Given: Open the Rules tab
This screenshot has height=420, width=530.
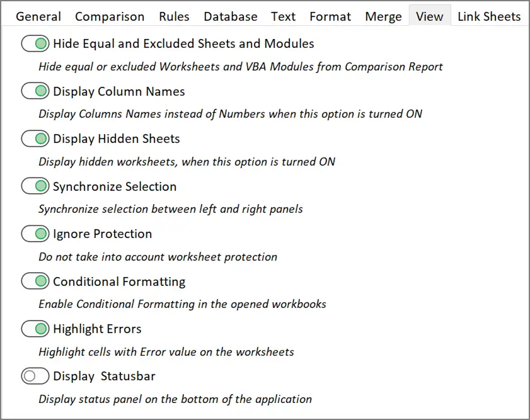Looking at the screenshot, I should pyautogui.click(x=174, y=16).
